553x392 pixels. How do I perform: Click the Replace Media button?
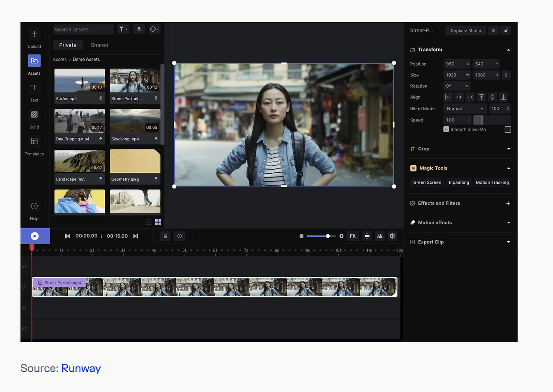tap(466, 31)
